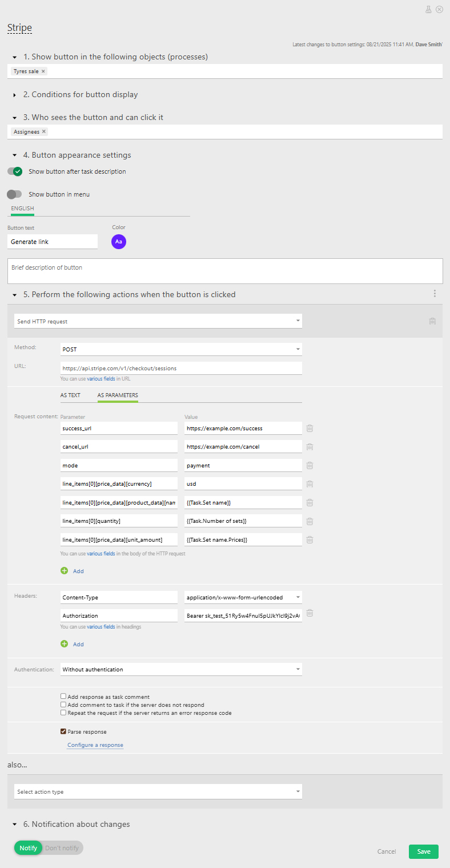Image resolution: width=450 pixels, height=868 pixels.
Task: Click the Content-Type header name field
Action: [119, 597]
